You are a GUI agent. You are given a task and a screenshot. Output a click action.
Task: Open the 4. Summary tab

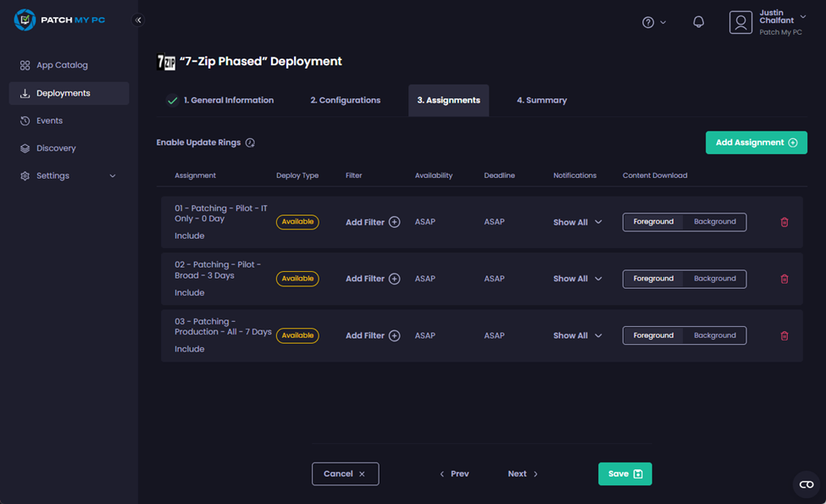541,99
